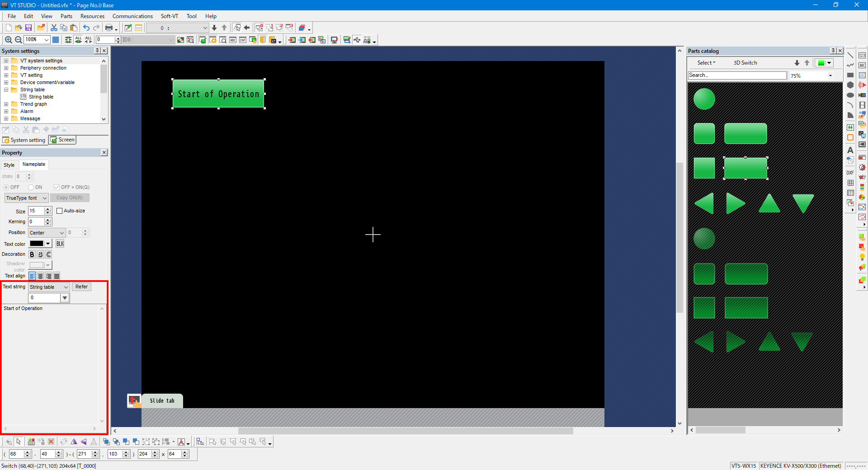Click the Cut scissors icon
Image resolution: width=868 pixels, height=470 pixels.
coord(54,28)
